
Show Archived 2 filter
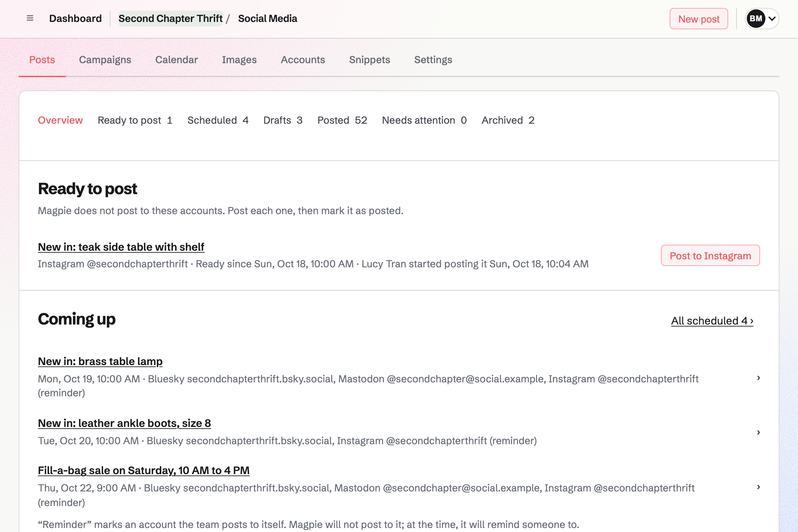(x=508, y=120)
